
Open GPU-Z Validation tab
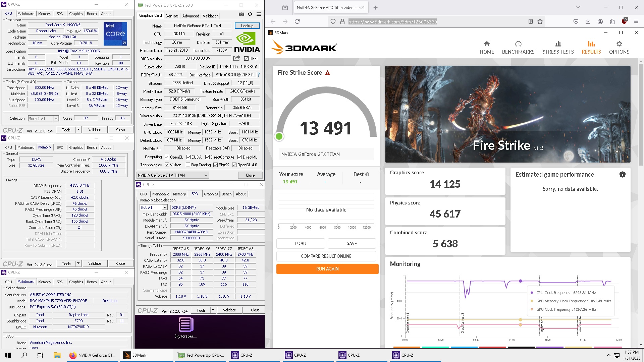pyautogui.click(x=211, y=16)
